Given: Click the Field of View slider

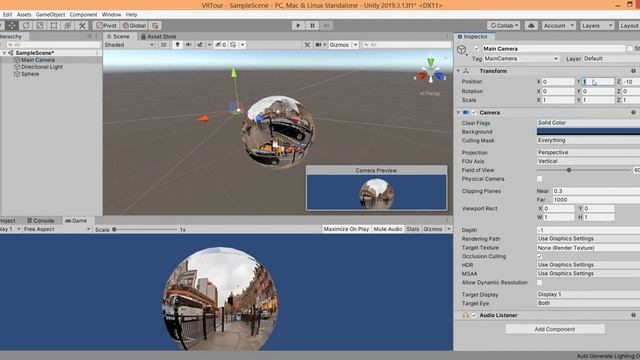Looking at the screenshot, I should point(584,170).
